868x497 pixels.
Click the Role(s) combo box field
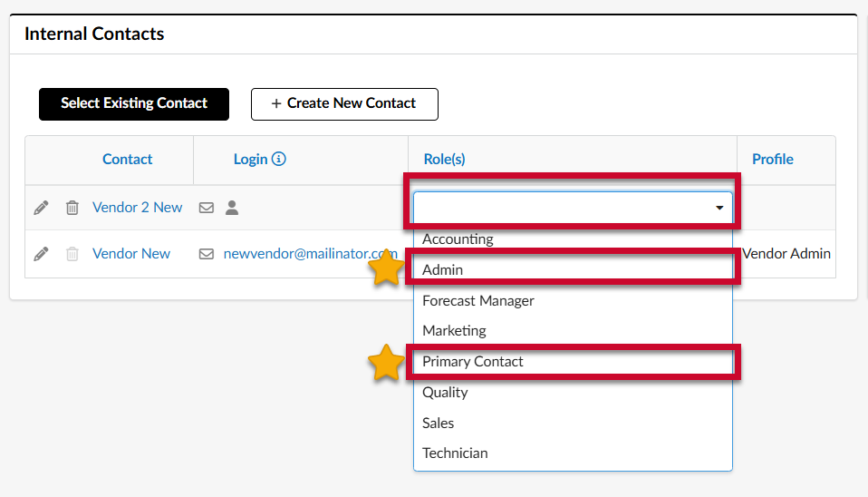[x=573, y=208]
